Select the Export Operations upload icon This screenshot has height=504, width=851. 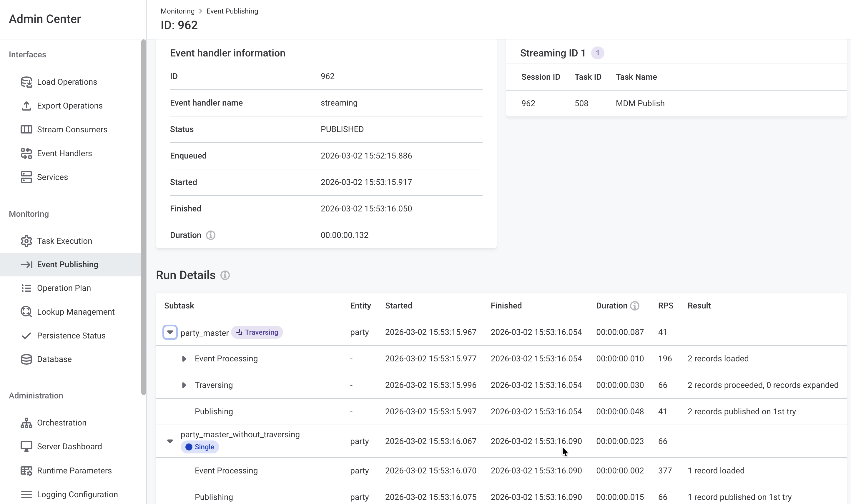point(26,105)
